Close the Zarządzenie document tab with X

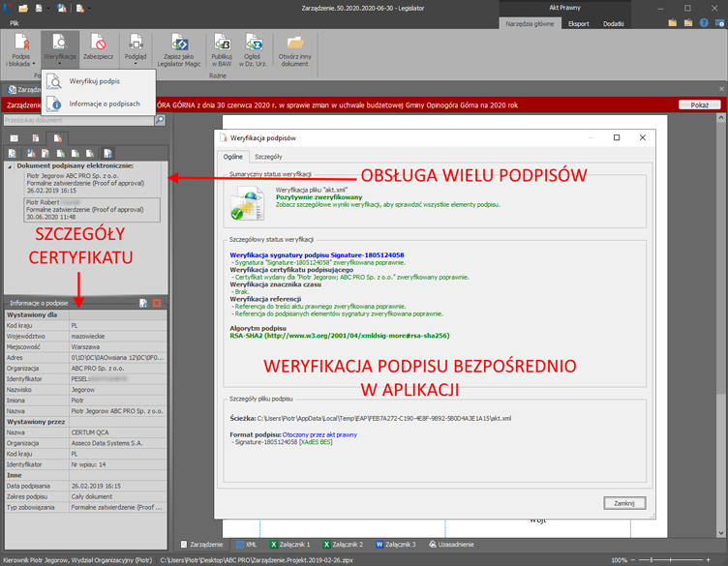click(x=721, y=89)
